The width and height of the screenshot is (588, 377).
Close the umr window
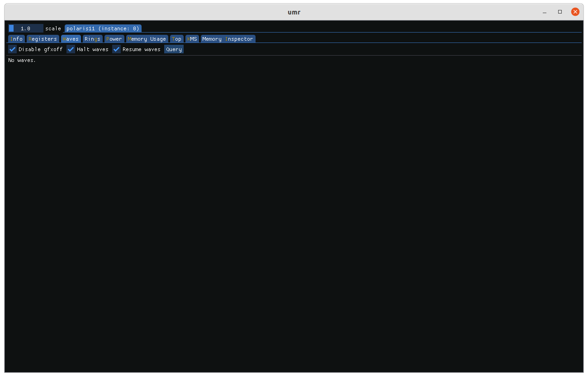point(575,12)
